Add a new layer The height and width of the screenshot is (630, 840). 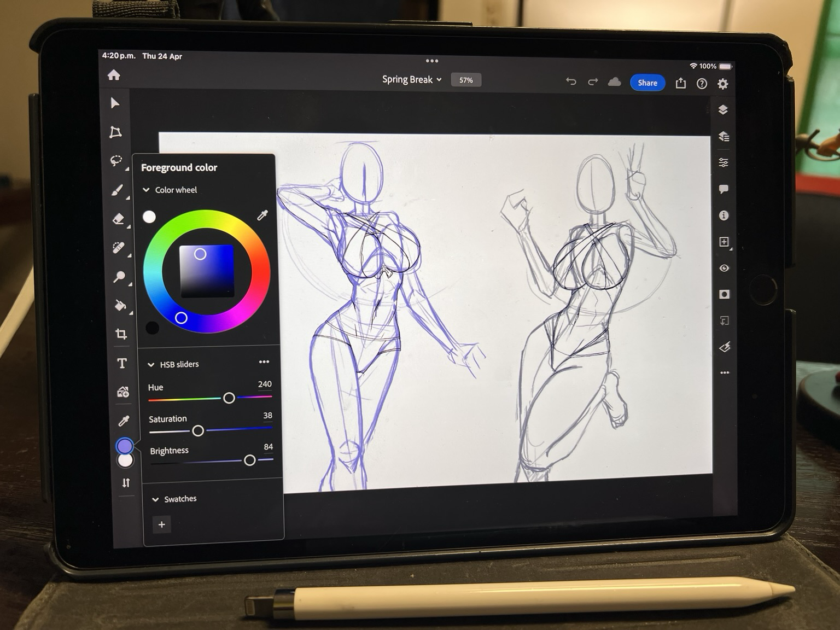724,242
